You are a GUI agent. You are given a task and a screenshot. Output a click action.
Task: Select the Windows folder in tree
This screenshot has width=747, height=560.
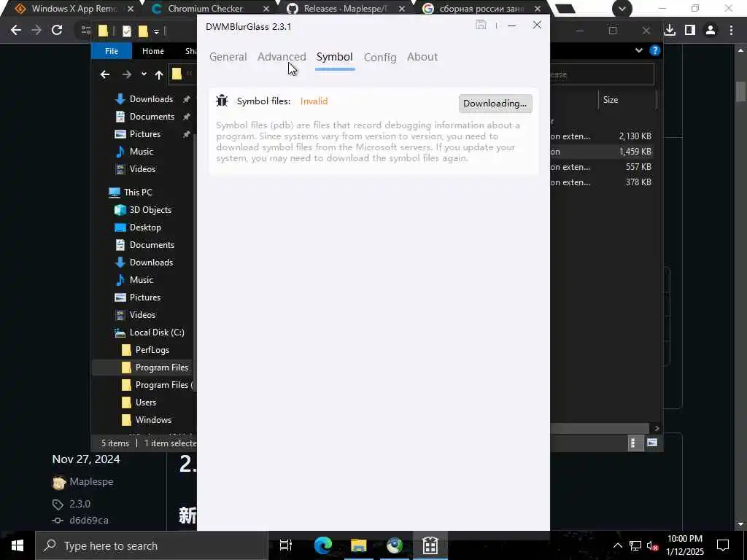153,420
